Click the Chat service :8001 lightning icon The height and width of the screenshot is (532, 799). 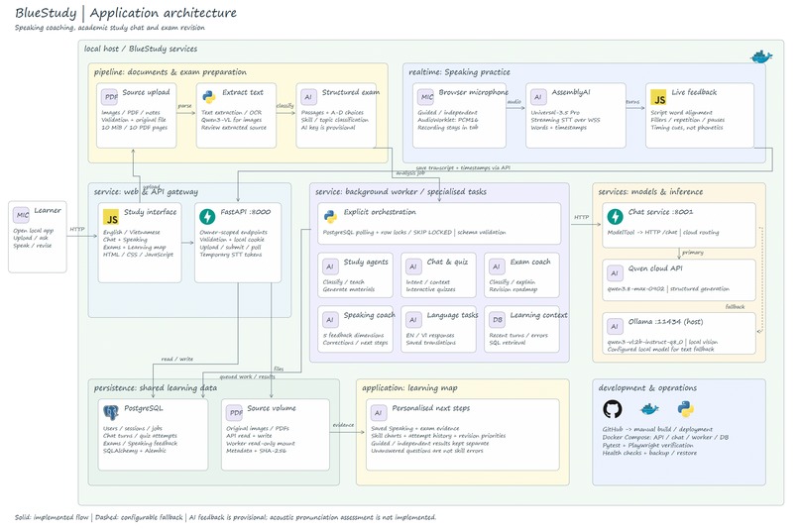tap(615, 217)
